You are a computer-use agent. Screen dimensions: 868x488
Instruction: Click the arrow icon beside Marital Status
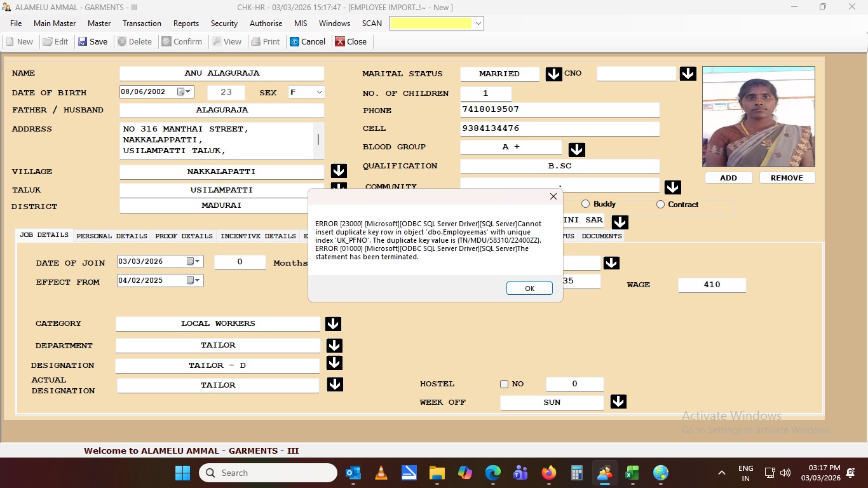pos(553,74)
